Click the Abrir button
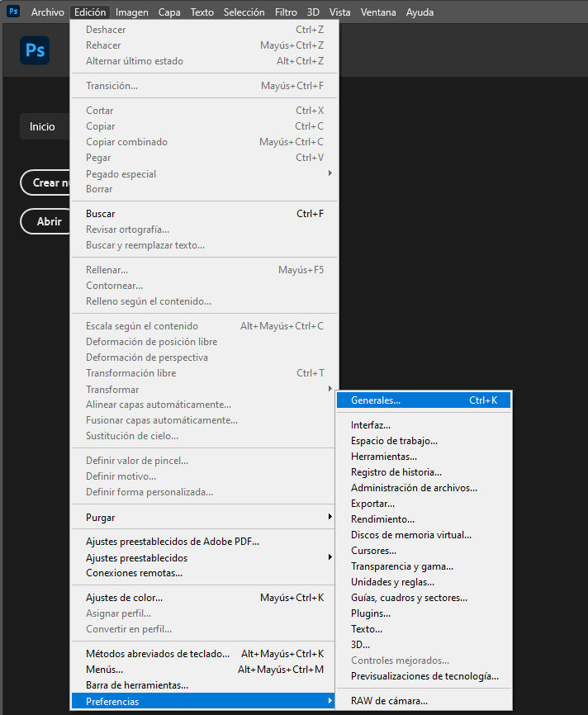This screenshot has height=715, width=588. tap(49, 222)
